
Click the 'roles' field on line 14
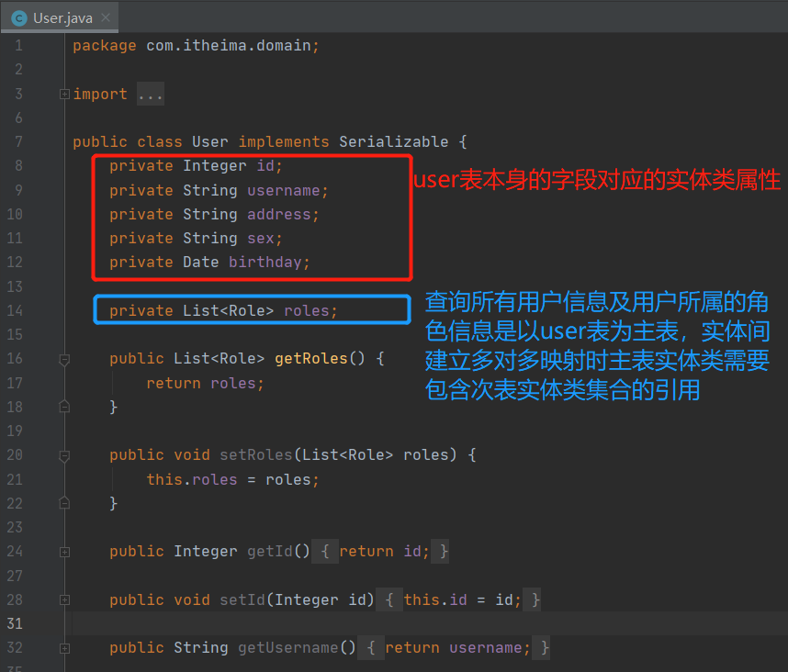click(x=307, y=311)
